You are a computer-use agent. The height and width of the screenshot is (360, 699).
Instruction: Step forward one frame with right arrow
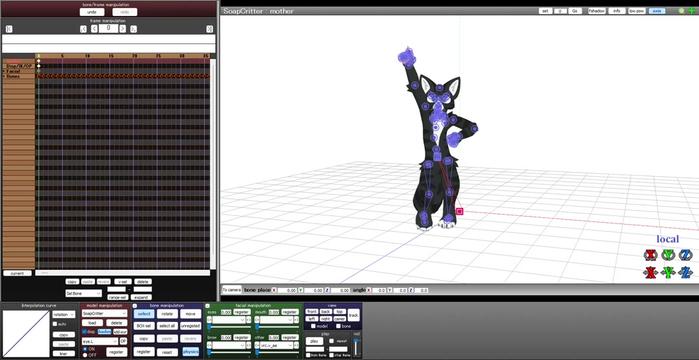(123, 29)
